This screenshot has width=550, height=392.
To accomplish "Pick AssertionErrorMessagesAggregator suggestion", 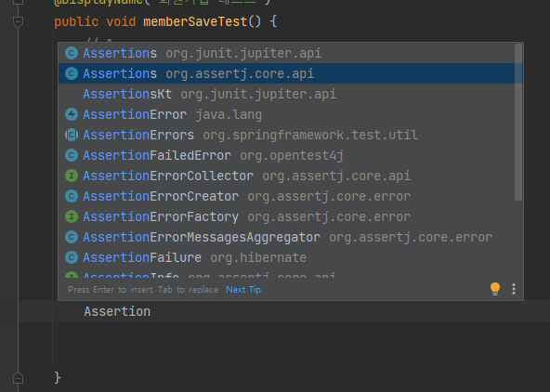I will click(x=286, y=238).
